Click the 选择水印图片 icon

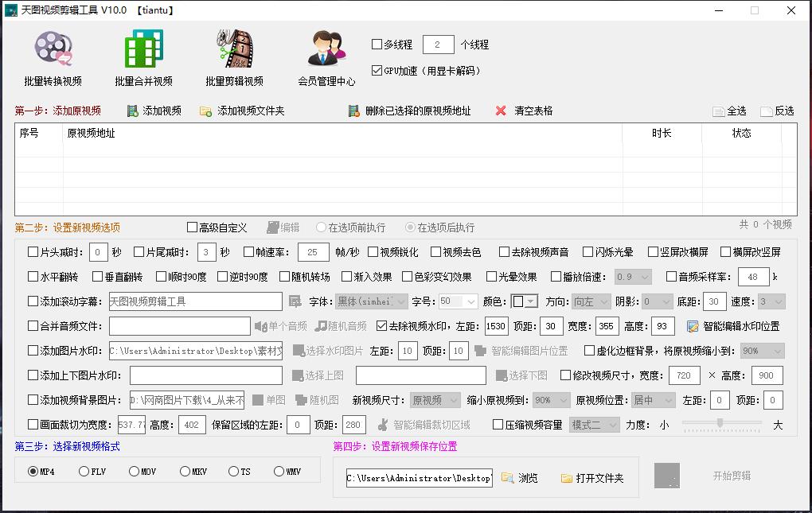coord(299,351)
